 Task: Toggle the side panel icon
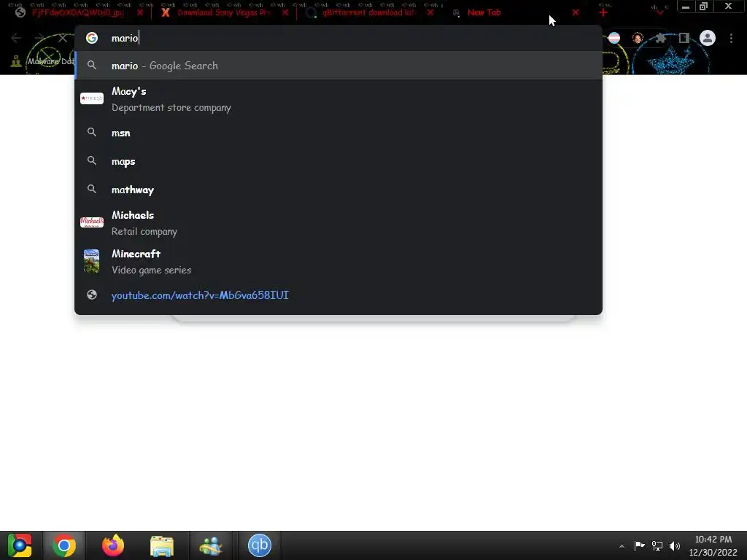click(x=684, y=38)
